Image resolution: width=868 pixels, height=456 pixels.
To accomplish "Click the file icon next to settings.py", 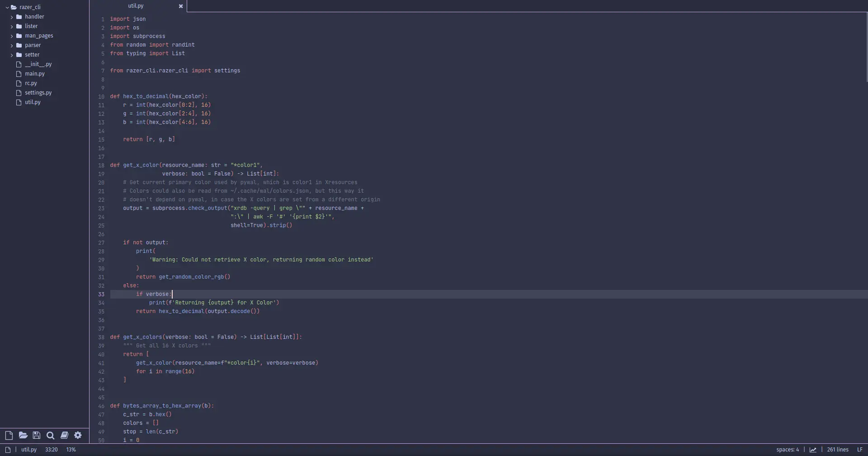I will (x=19, y=92).
